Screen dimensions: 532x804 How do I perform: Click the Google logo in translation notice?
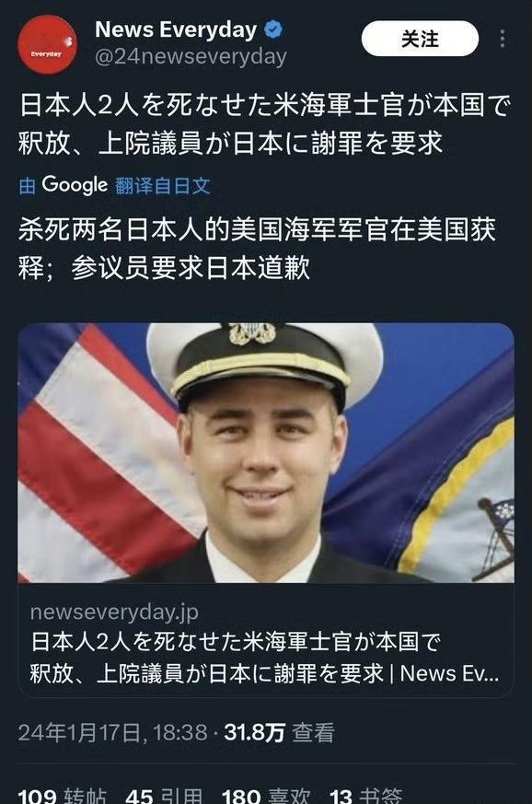pos(75,184)
